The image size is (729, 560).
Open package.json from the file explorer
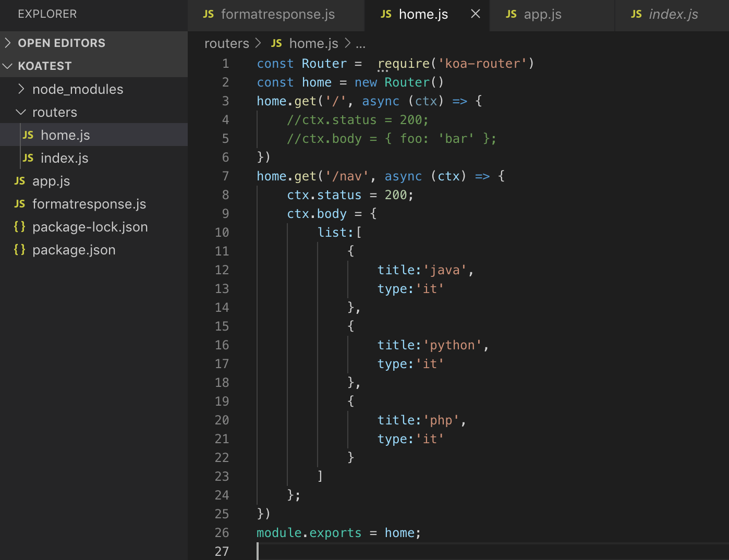[74, 250]
